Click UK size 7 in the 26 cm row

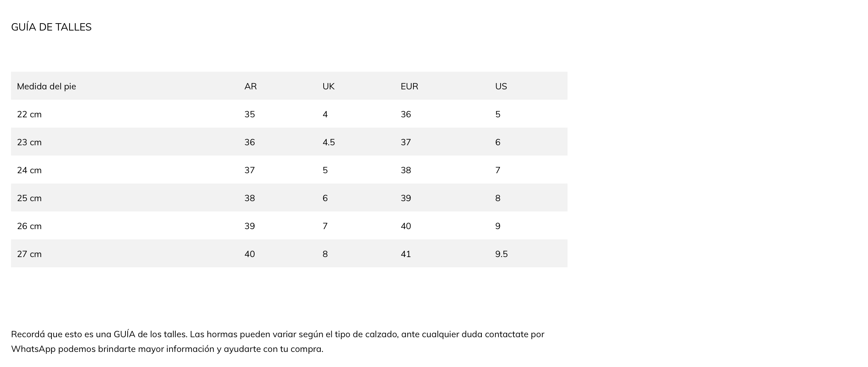point(325,226)
